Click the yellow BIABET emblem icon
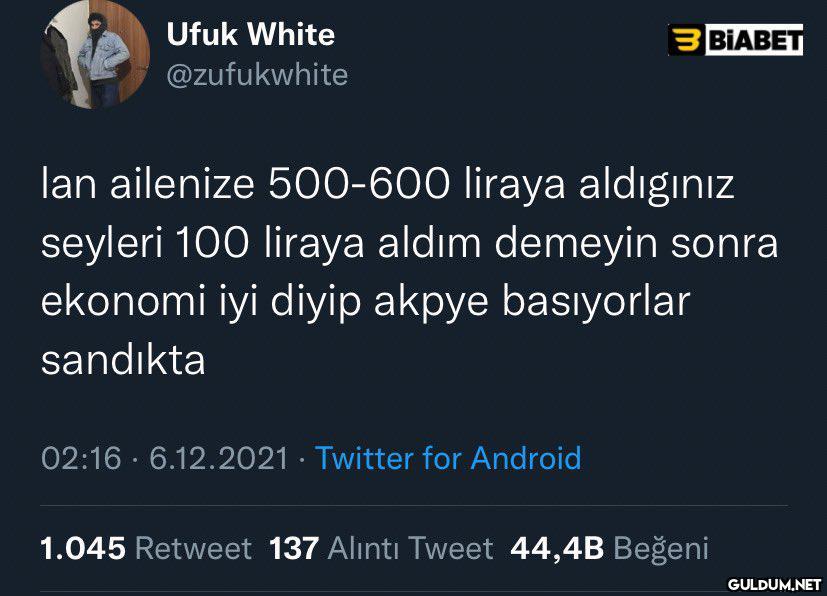The width and height of the screenshot is (827, 596). (x=686, y=40)
